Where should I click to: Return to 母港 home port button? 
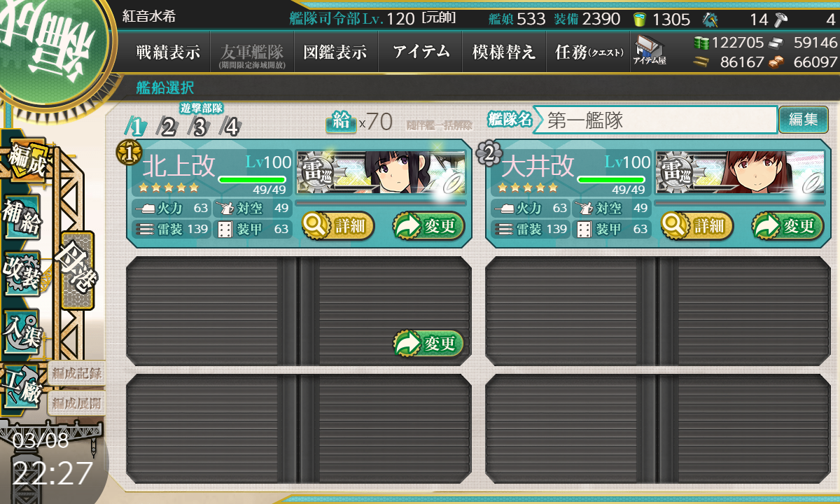click(77, 270)
